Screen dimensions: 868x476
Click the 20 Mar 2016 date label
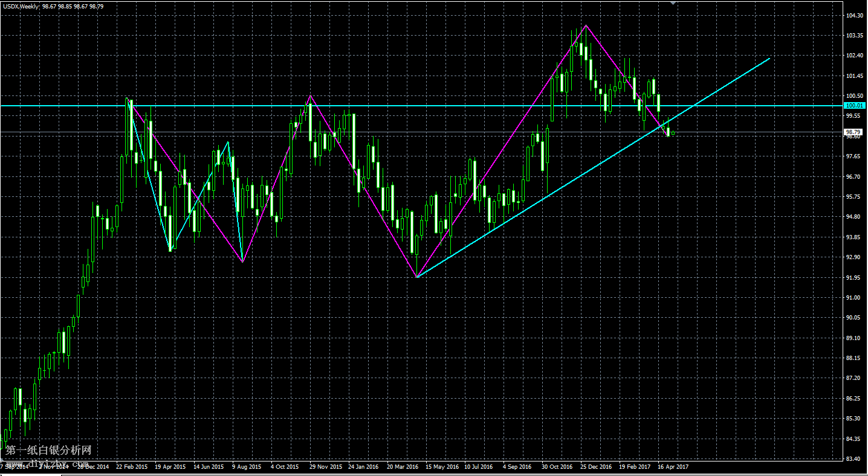click(x=403, y=467)
